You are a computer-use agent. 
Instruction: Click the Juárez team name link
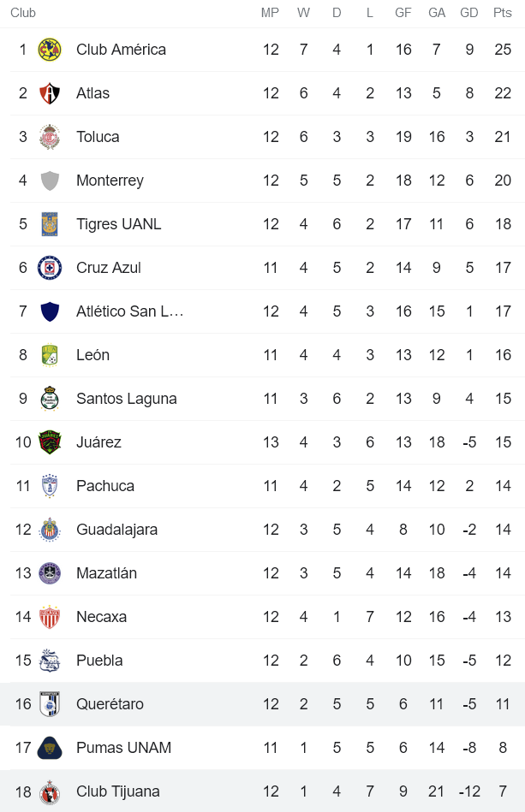click(98, 442)
